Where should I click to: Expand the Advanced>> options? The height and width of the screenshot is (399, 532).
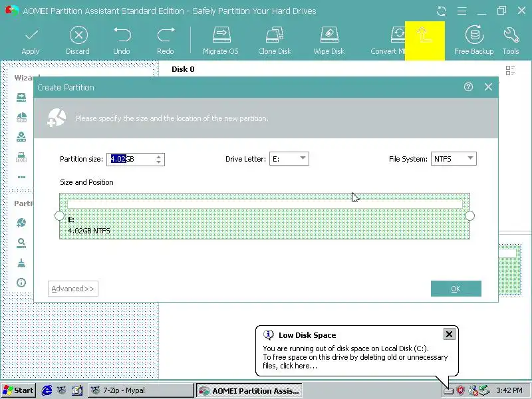coord(73,289)
